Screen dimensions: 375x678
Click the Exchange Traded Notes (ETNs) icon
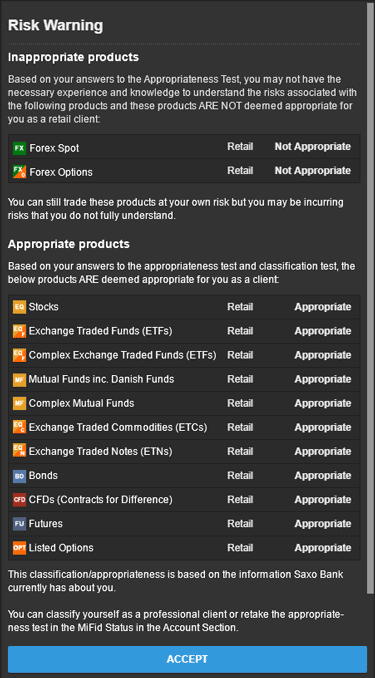19,451
